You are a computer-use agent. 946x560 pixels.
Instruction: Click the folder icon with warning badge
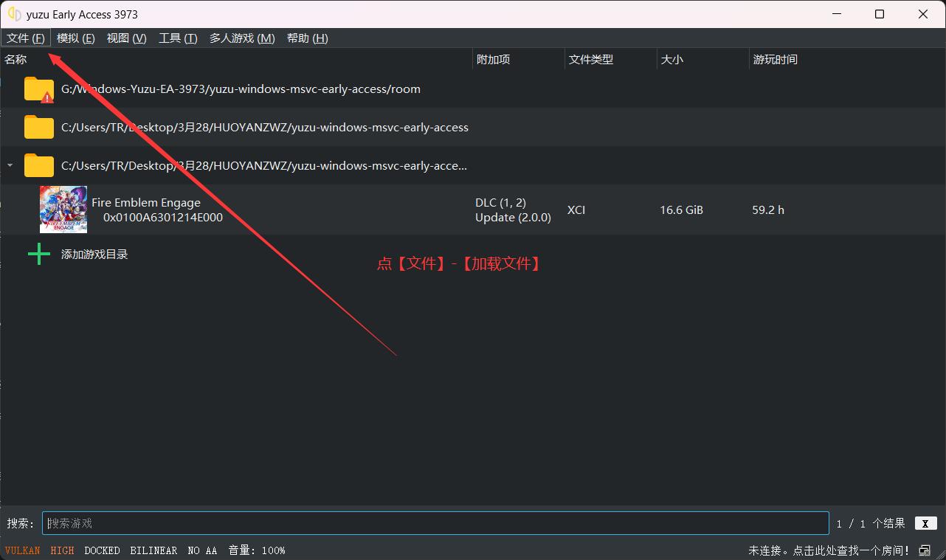pyautogui.click(x=39, y=89)
